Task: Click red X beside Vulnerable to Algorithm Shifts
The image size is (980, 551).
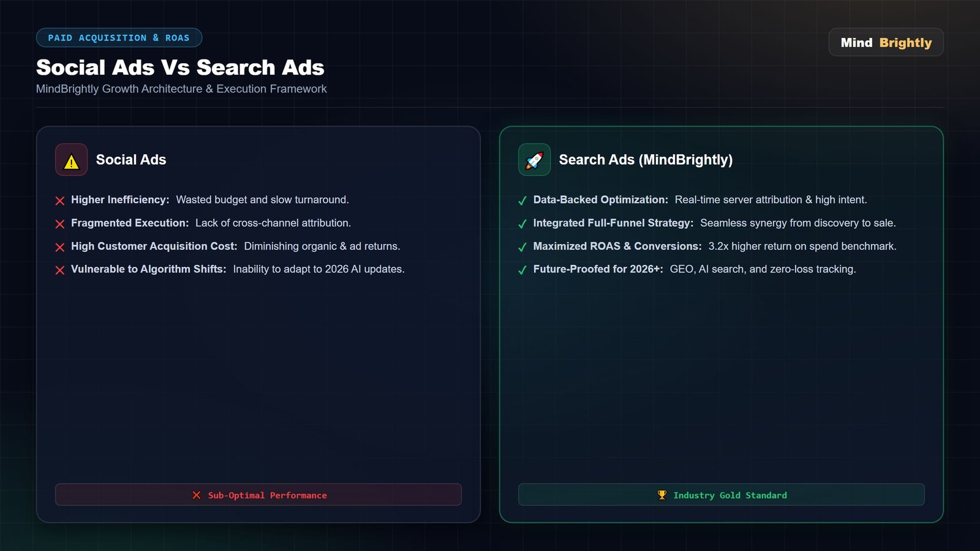Action: click(60, 270)
